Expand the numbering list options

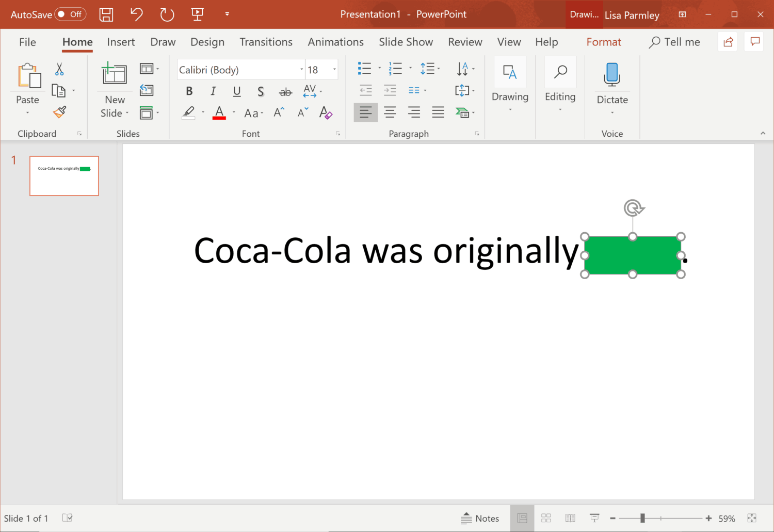pos(411,68)
